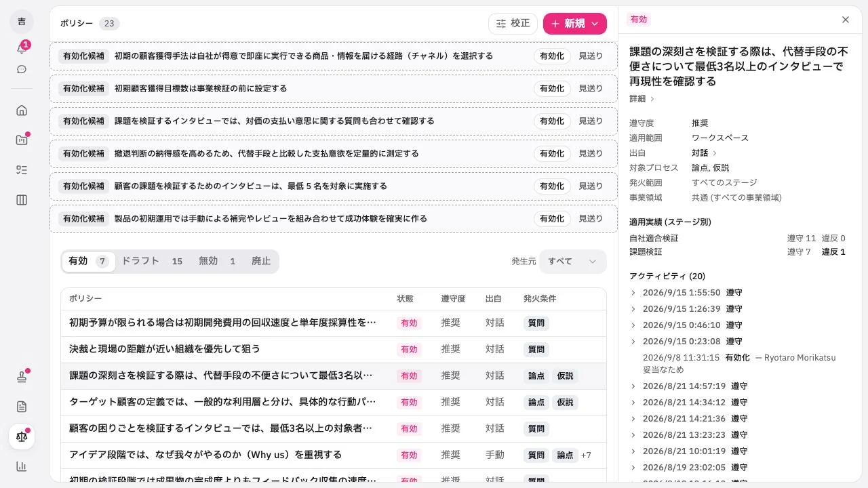This screenshot has width=868, height=488.
Task: Go to home icon in sidebar
Action: pyautogui.click(x=22, y=110)
